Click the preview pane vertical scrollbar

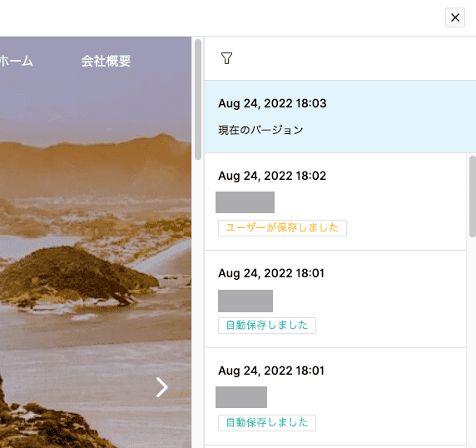pos(198,99)
